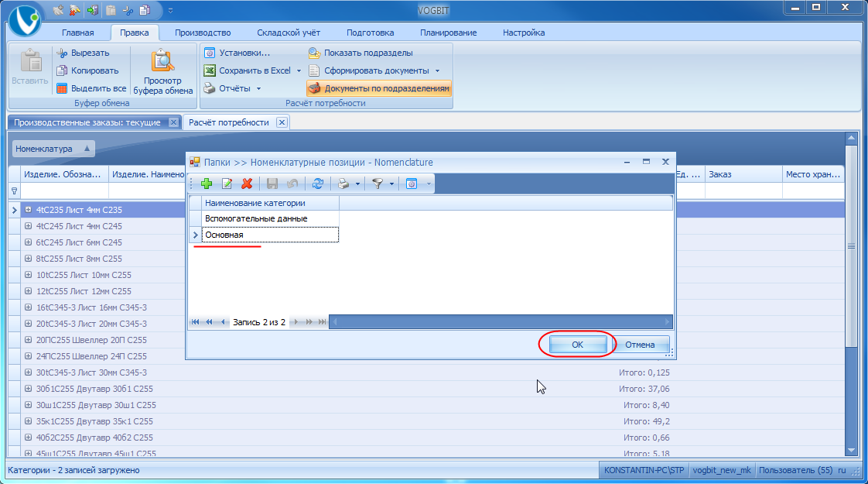Switch to the Производство ribbon tab
This screenshot has height=484, width=868.
(x=203, y=33)
